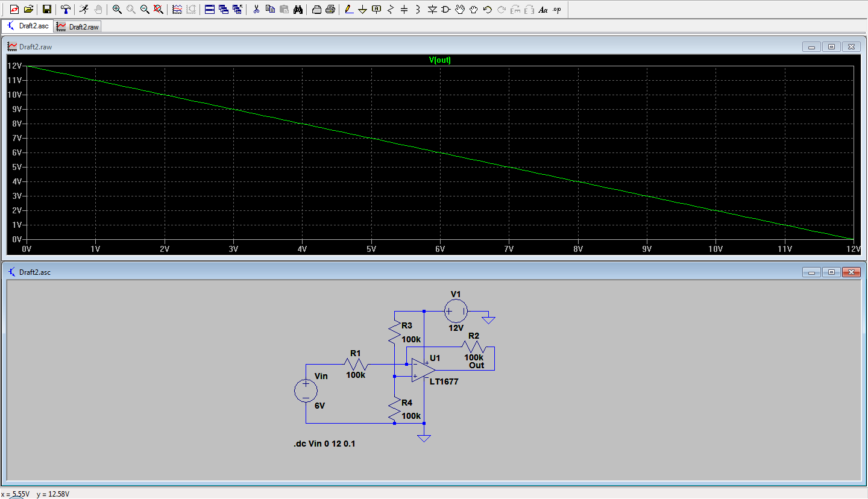Click the Pick Visible Traces icon

[177, 10]
